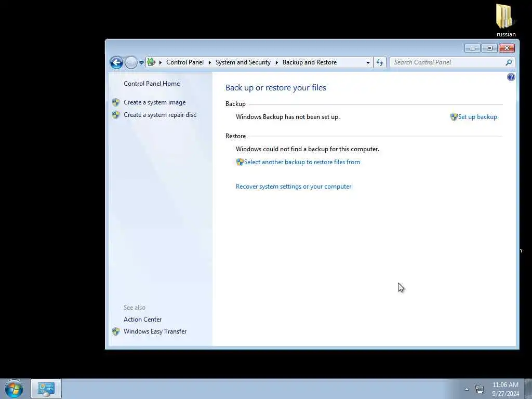Click shield icon beside Create a system image
This screenshot has width=532, height=399.
(x=116, y=102)
